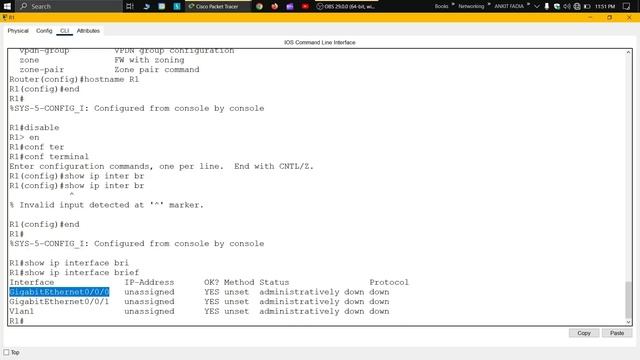Open the purple app icon in taskbar
This screenshot has height=360, width=640.
click(x=290, y=6)
